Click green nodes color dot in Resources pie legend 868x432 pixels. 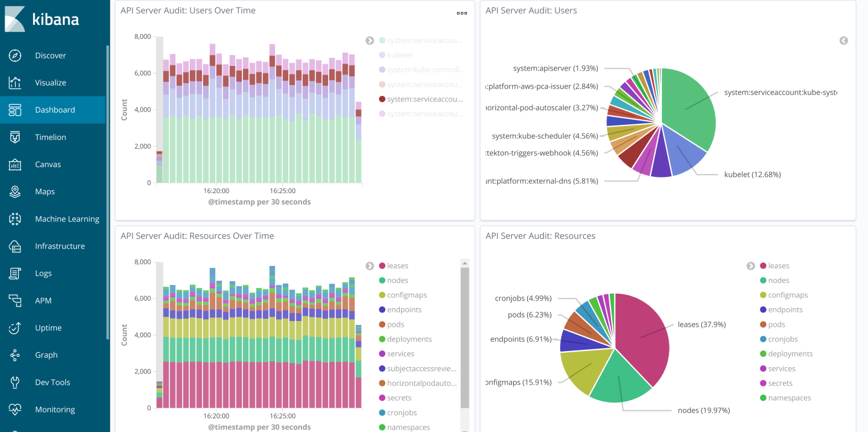pyautogui.click(x=763, y=280)
